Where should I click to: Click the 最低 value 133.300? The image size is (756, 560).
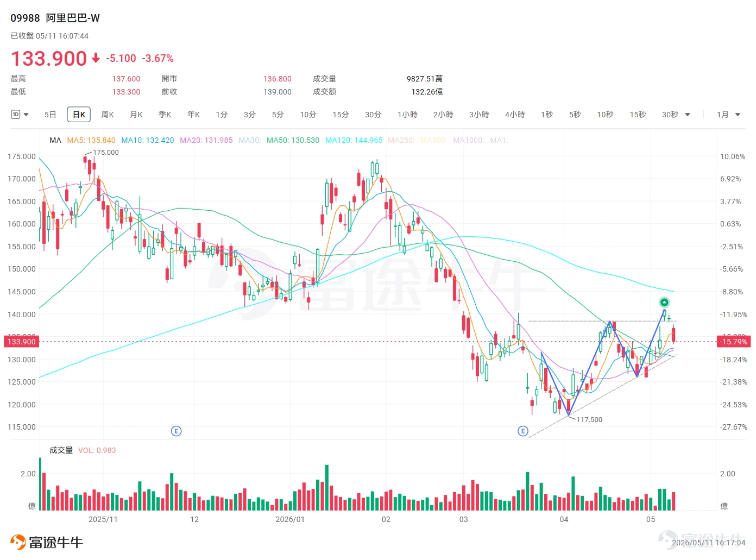pyautogui.click(x=126, y=92)
